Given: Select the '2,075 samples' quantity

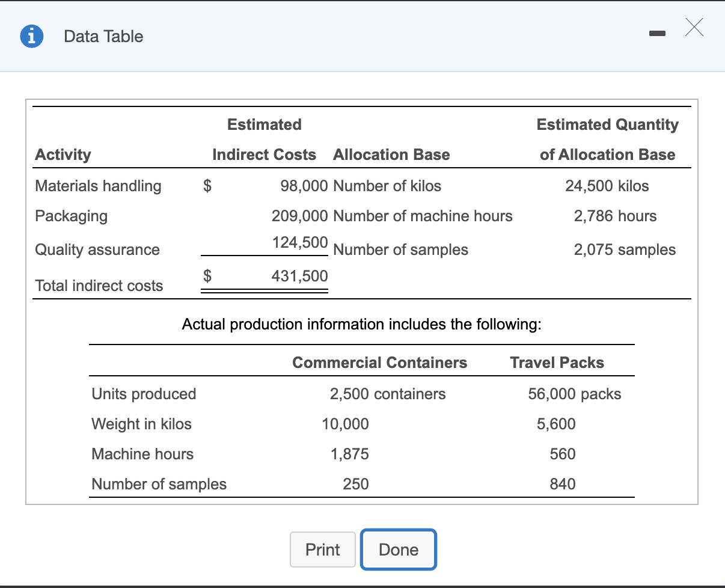Looking at the screenshot, I should 625,250.
